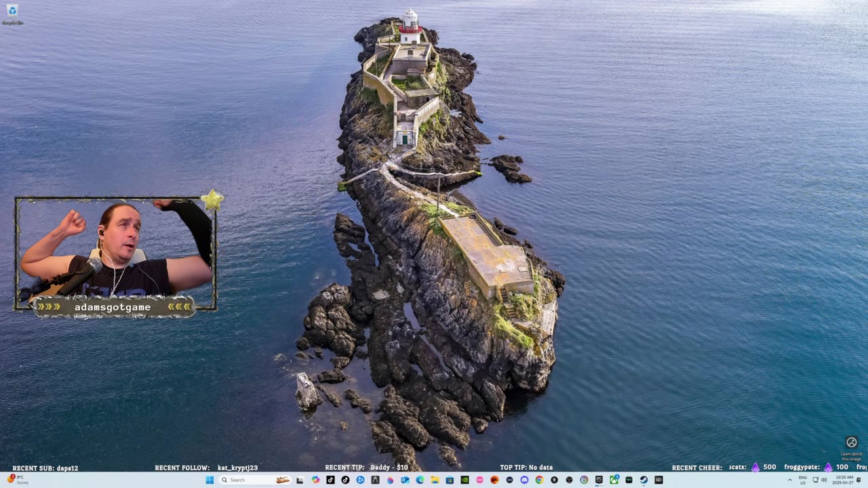The height and width of the screenshot is (488, 868).
Task: Switch to Steam on the taskbar
Action: (644, 480)
